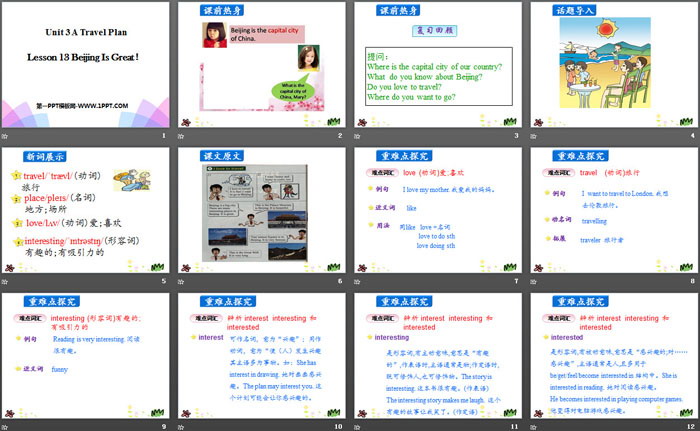Play transition star icon beneath slide 9
700x431 pixels.
point(4,427)
